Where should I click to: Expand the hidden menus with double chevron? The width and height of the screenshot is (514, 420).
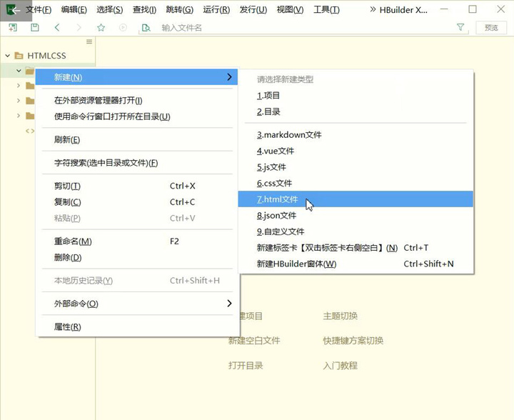tap(373, 10)
